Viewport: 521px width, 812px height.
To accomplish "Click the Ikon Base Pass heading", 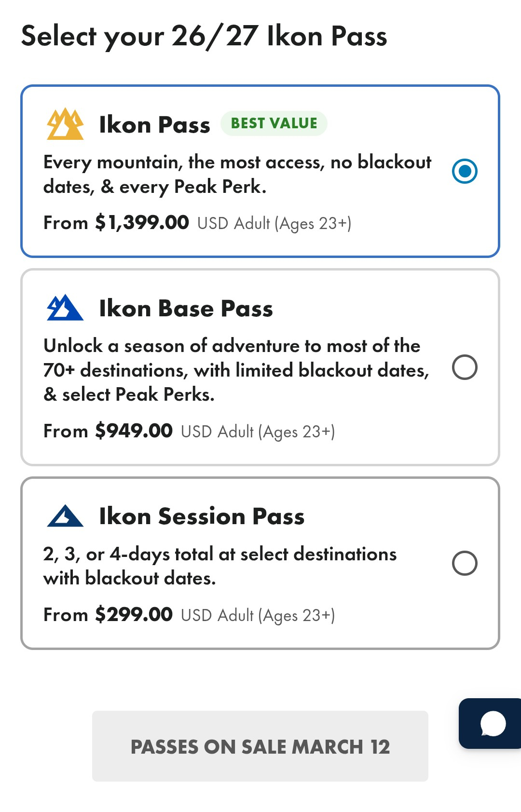I will (x=186, y=309).
